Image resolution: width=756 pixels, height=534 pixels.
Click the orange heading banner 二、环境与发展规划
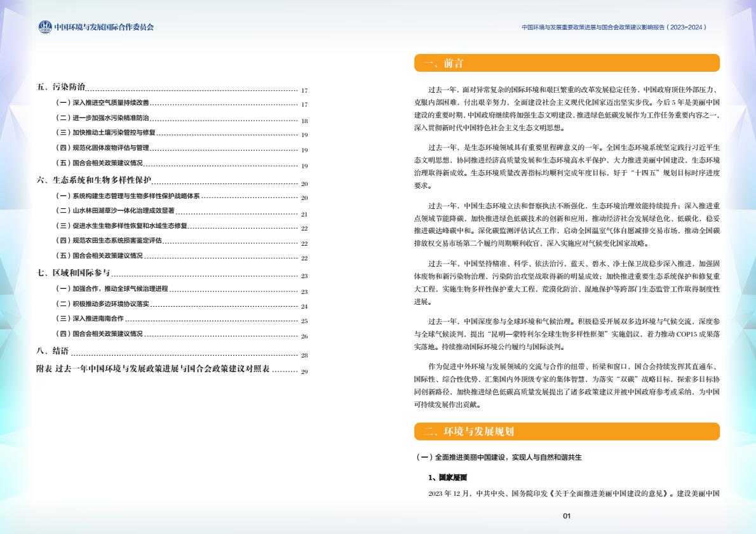567,431
